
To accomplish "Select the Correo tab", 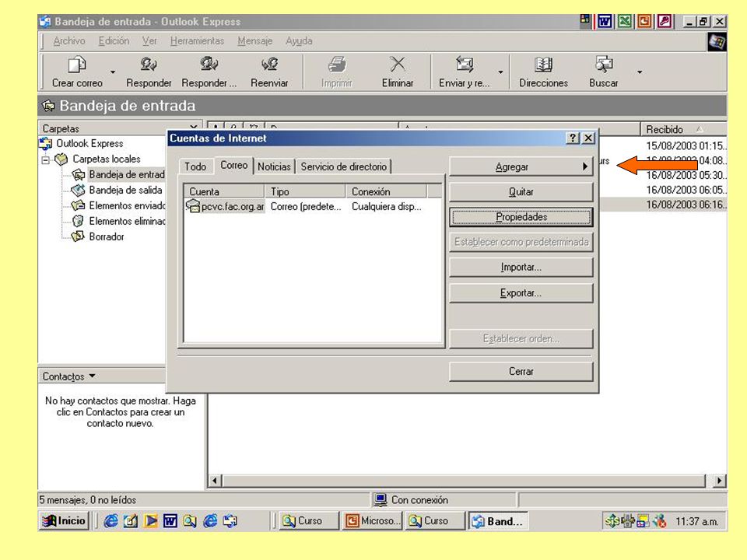I will (x=234, y=165).
